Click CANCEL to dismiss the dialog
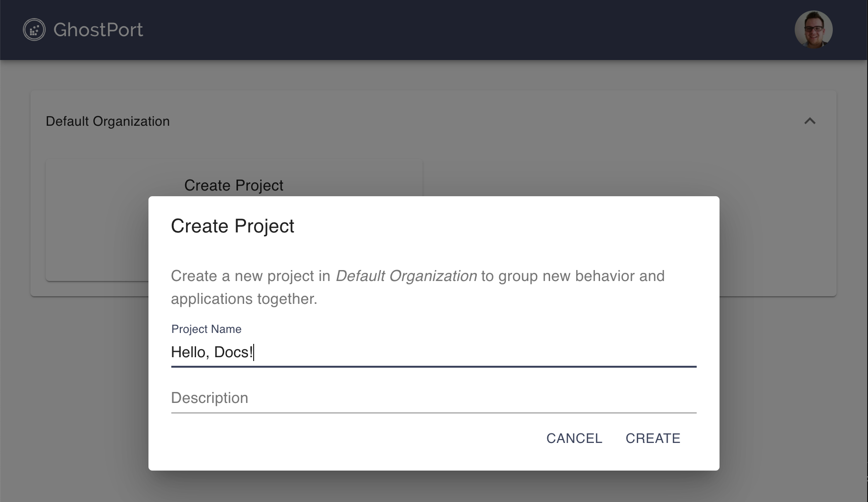 (574, 438)
